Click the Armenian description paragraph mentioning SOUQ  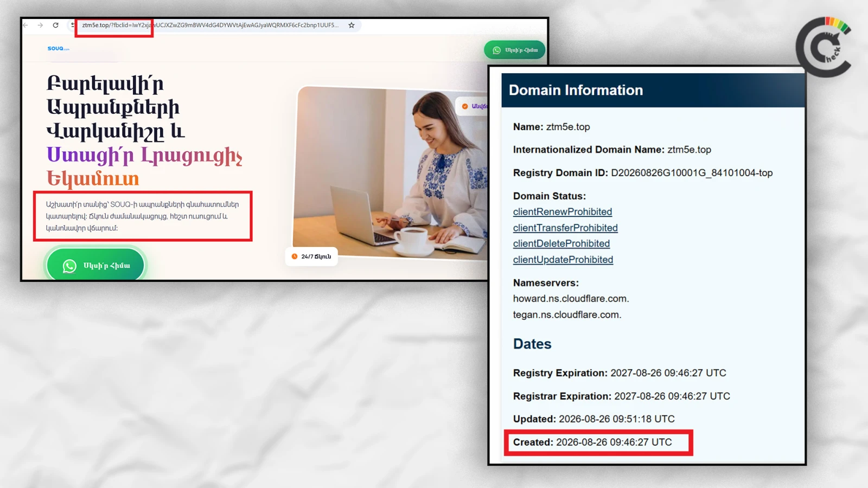pyautogui.click(x=142, y=216)
